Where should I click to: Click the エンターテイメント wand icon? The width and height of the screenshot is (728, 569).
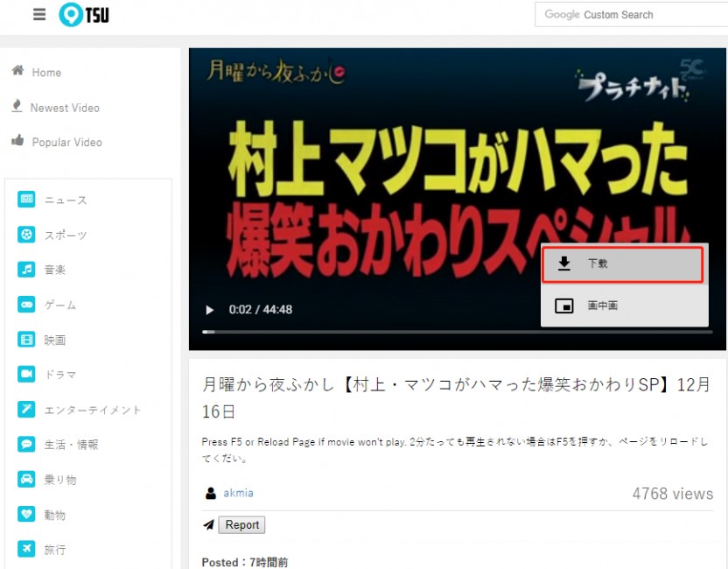pos(26,409)
